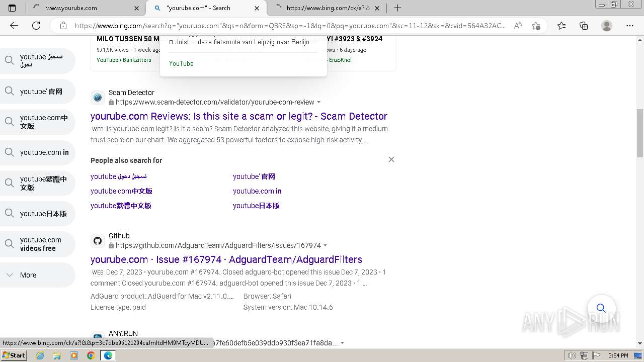
Task: Open the Action Center flag tray icon
Action: click(596, 355)
